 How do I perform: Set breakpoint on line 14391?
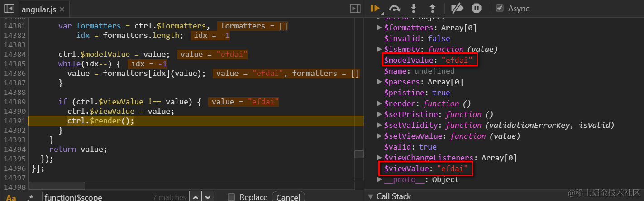click(x=14, y=121)
